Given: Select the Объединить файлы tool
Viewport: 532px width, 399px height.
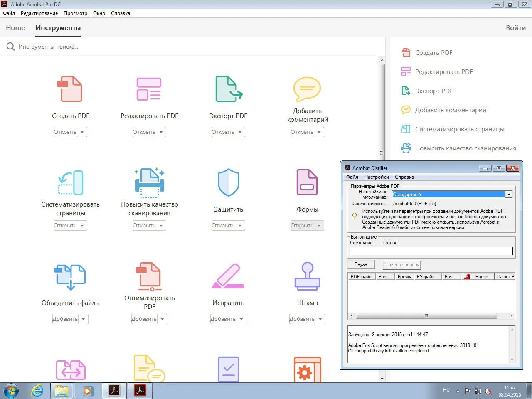Looking at the screenshot, I should pos(70,276).
